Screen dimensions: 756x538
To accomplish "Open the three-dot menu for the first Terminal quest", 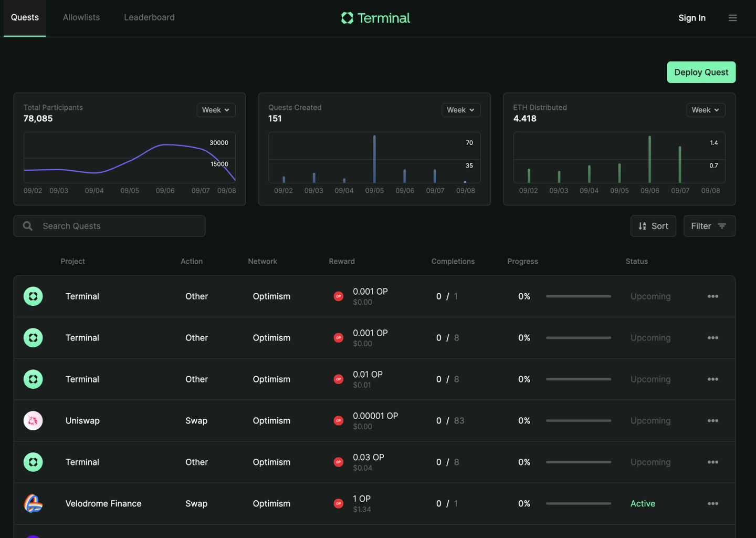I will pos(712,296).
